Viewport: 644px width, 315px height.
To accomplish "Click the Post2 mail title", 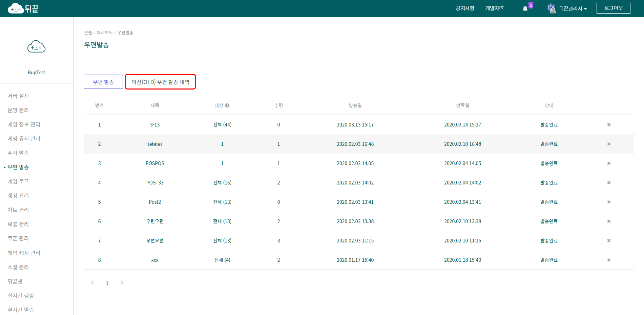I will 155,202.
